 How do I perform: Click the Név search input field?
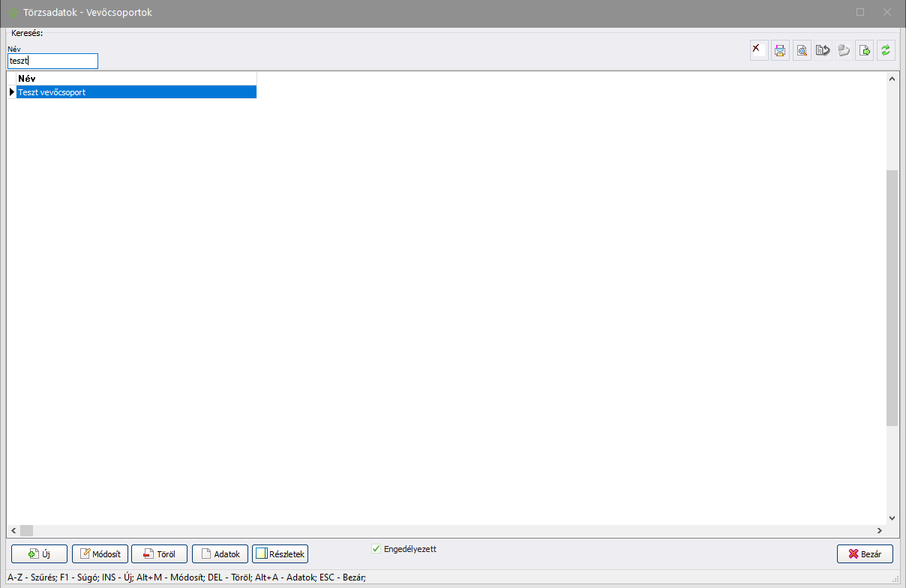coord(52,61)
